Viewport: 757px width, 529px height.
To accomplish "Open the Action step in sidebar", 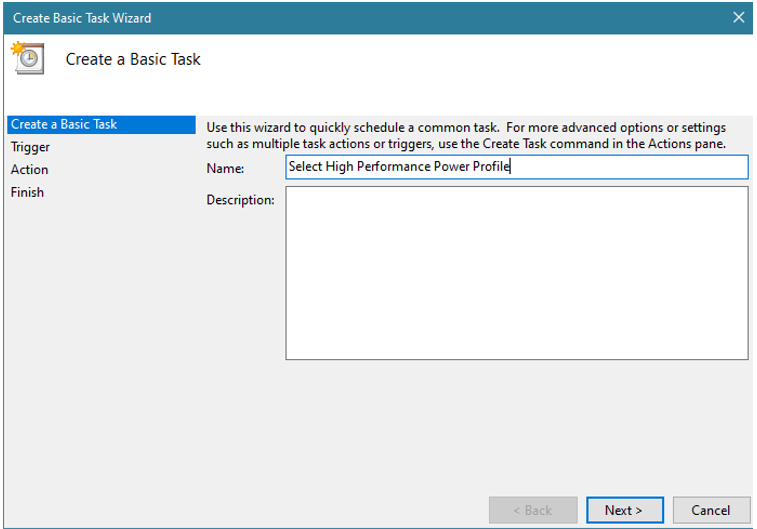I will click(30, 170).
